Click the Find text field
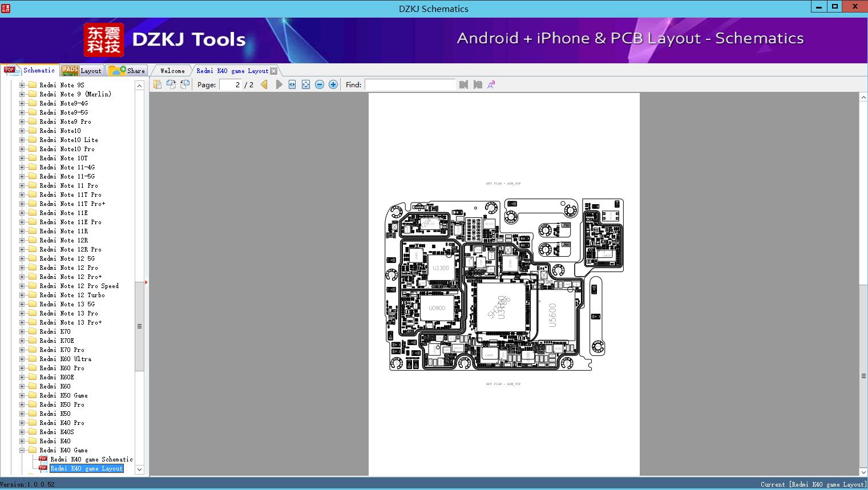 [x=410, y=84]
